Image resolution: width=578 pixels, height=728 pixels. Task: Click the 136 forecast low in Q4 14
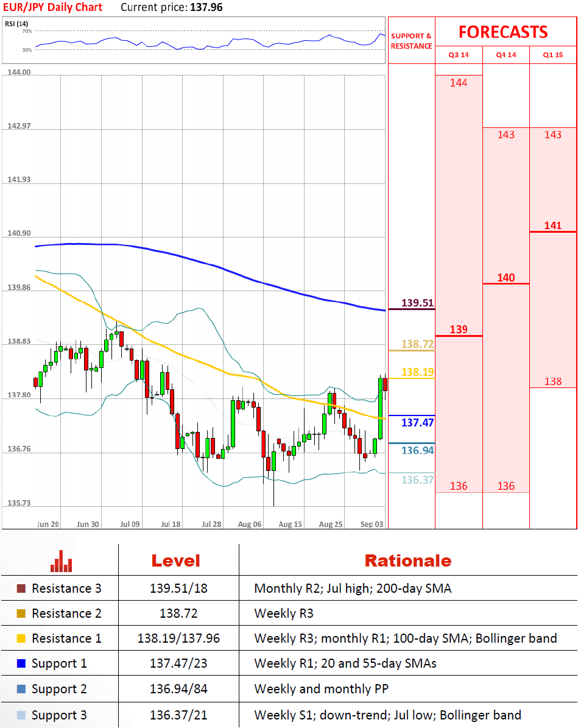(506, 486)
